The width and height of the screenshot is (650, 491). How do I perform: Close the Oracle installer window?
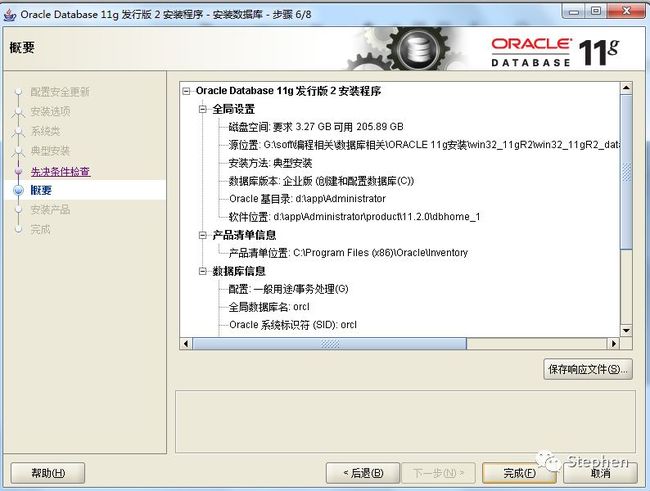click(626, 12)
